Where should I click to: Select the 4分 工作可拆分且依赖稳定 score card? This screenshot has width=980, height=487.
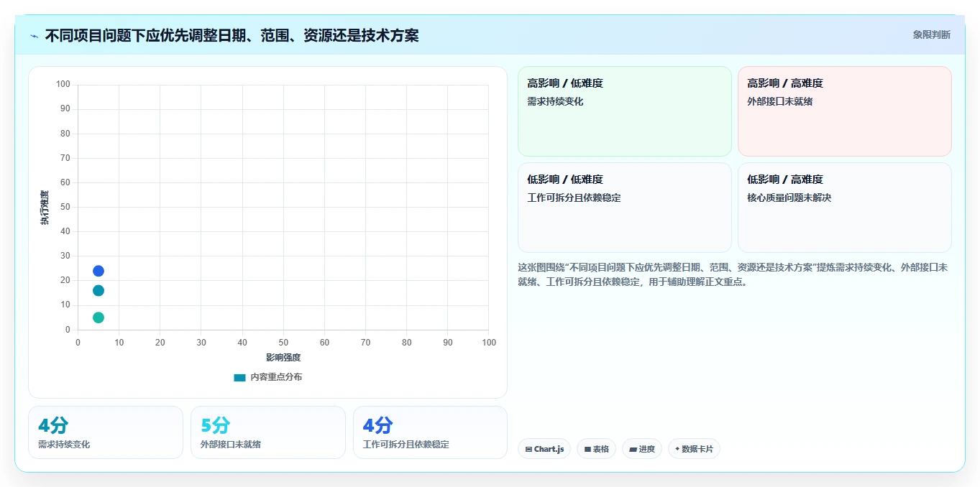430,432
